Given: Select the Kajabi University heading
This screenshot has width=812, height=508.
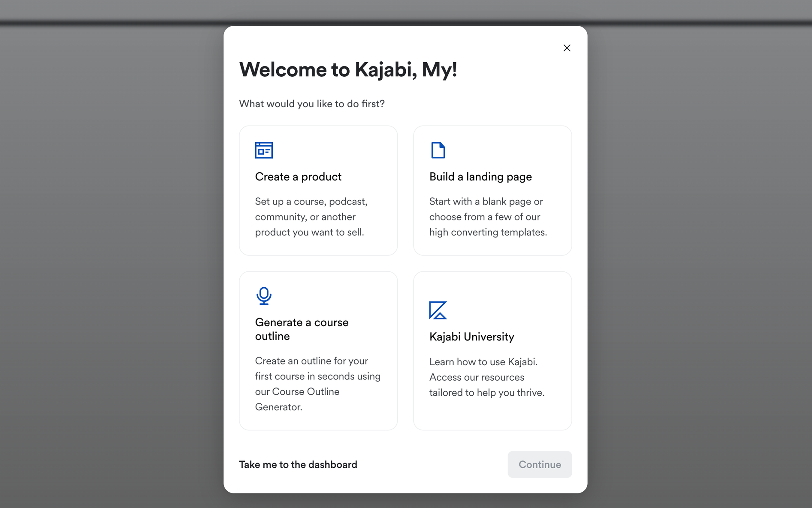Looking at the screenshot, I should (x=471, y=337).
